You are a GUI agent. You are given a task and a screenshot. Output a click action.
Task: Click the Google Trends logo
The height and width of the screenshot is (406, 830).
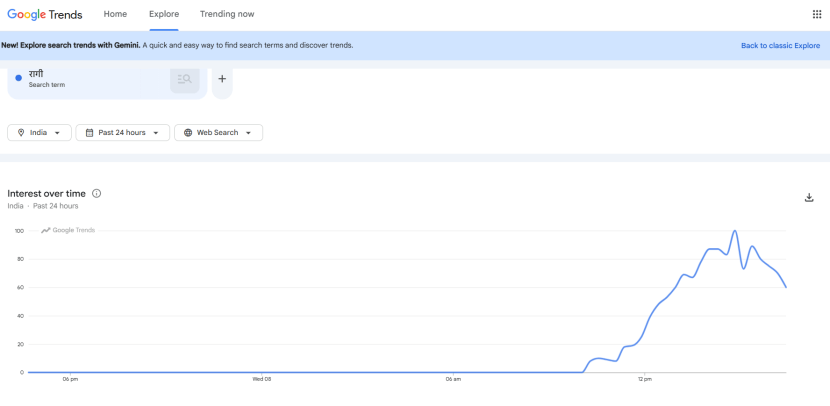point(59,14)
